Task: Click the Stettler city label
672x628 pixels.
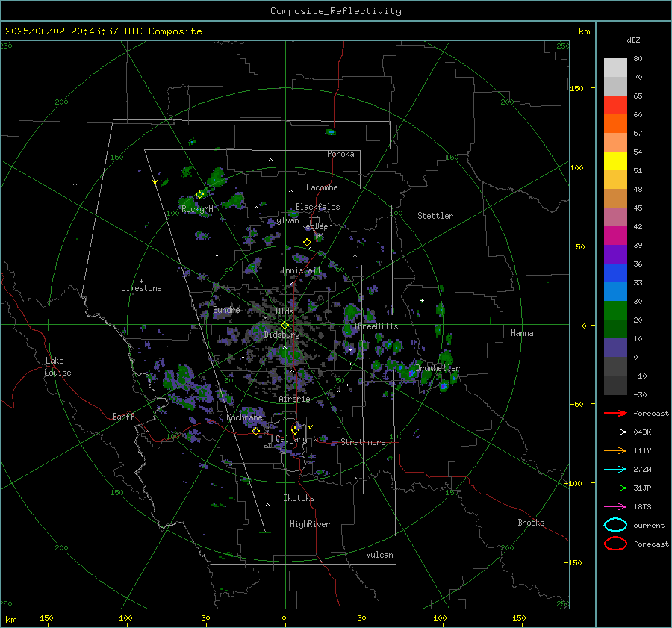Action: point(435,216)
